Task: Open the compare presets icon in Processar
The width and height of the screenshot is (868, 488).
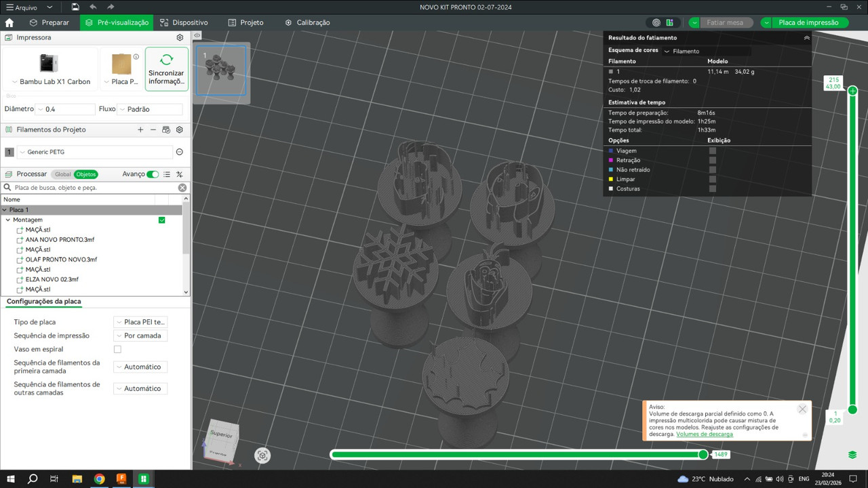Action: click(x=180, y=174)
